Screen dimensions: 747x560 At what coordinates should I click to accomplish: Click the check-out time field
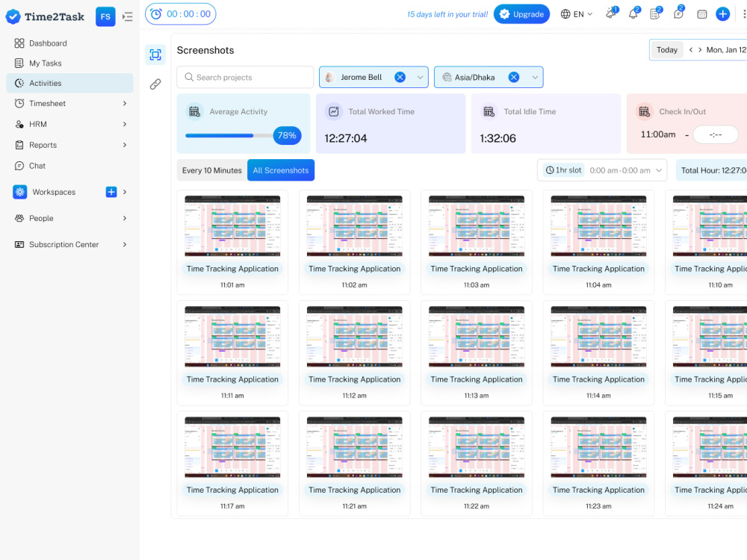716,134
